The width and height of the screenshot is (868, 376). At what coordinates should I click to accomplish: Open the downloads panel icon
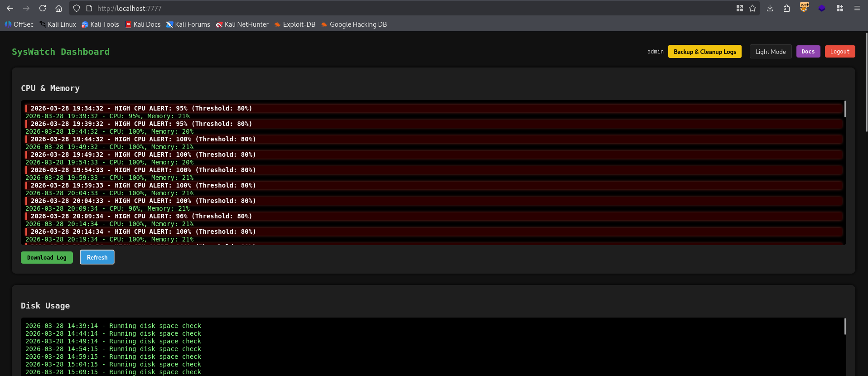click(x=770, y=8)
